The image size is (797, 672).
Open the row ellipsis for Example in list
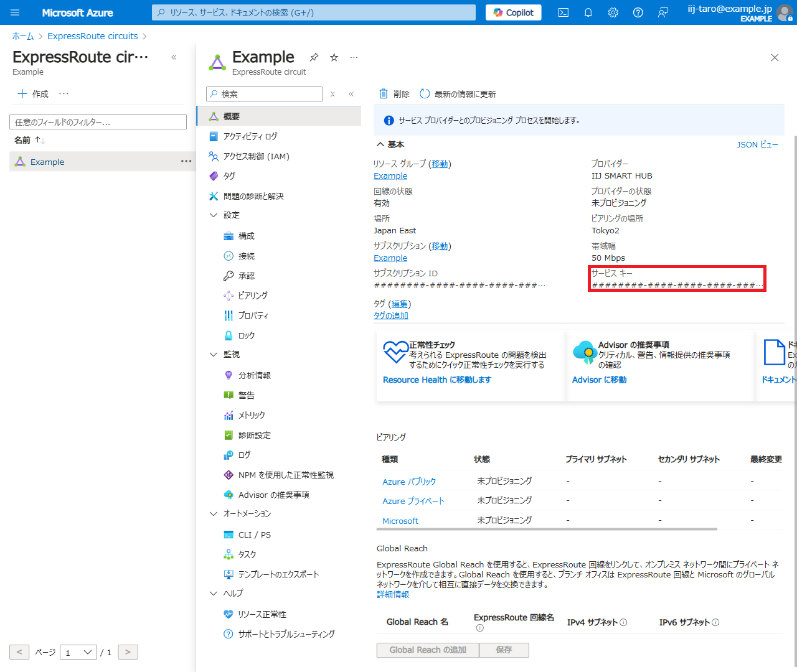(186, 161)
